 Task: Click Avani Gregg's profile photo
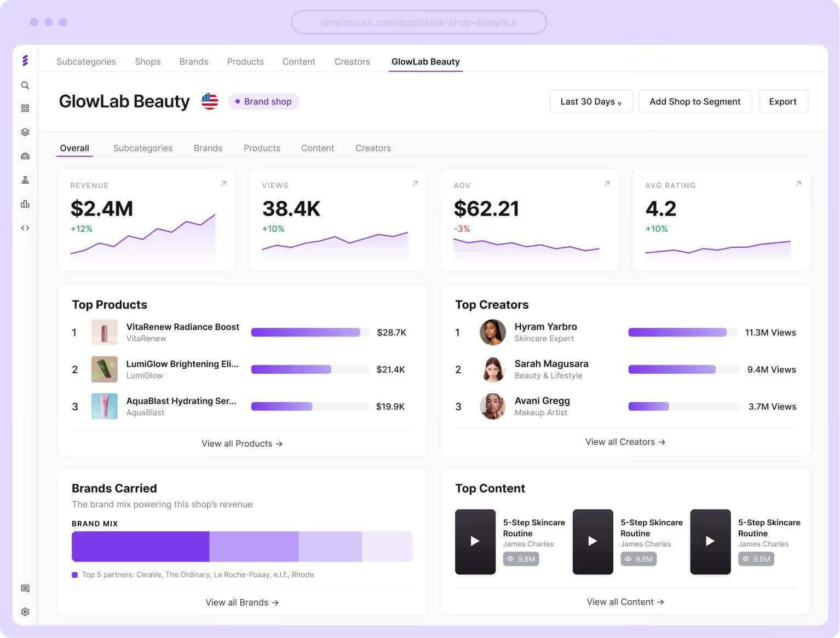pos(493,407)
